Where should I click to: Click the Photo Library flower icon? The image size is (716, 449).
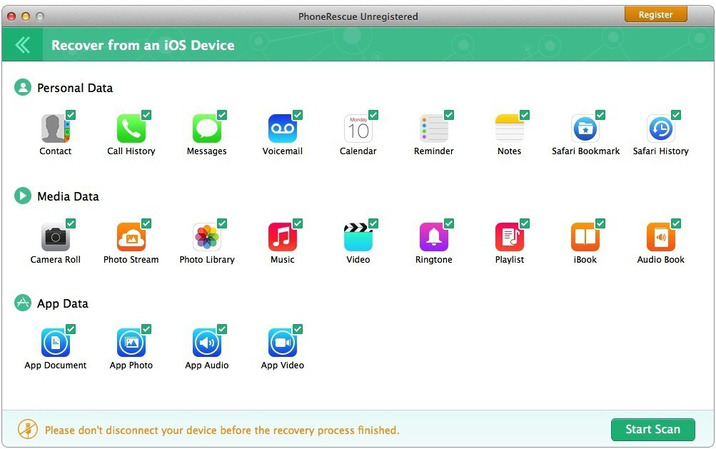(206, 237)
